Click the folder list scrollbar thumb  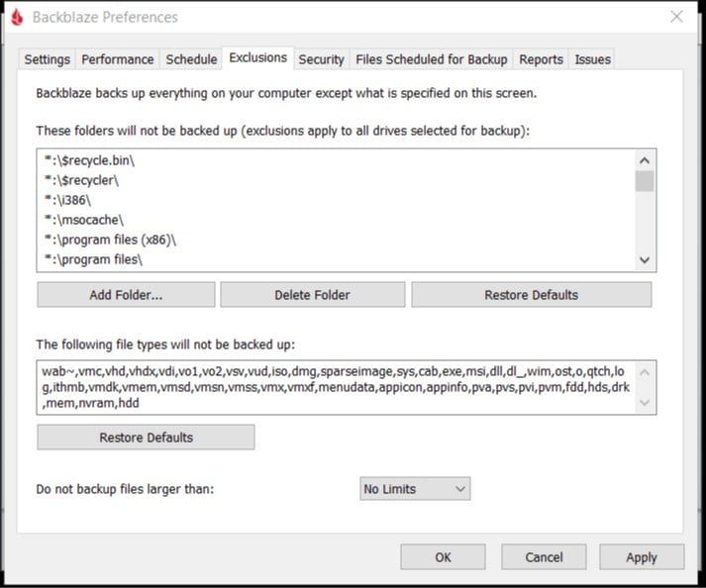[645, 181]
